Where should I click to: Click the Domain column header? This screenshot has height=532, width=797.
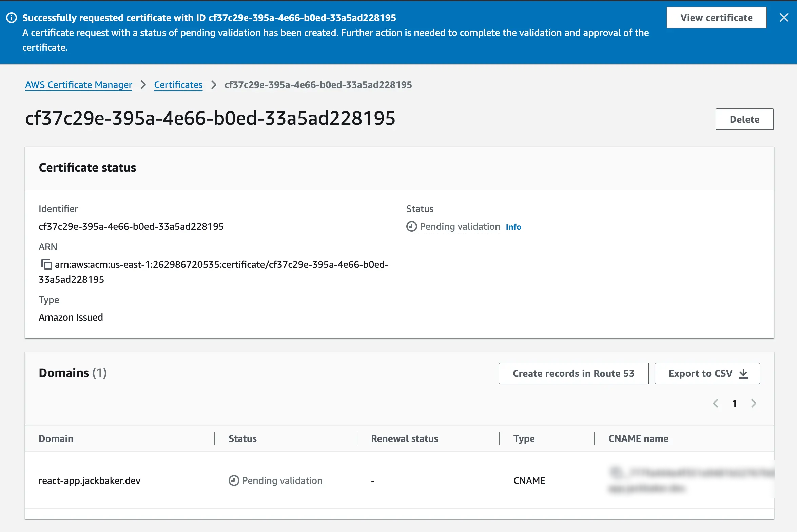[56, 439]
